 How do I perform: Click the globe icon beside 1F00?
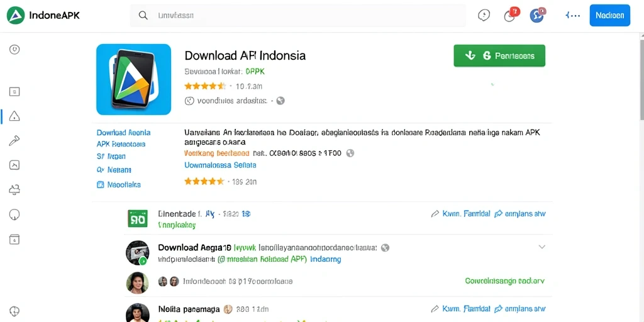[350, 153]
